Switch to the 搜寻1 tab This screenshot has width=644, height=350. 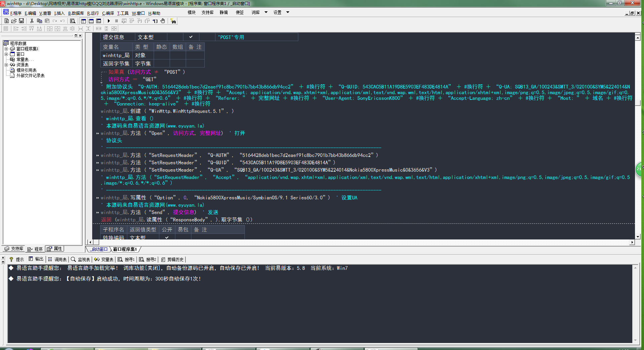pyautogui.click(x=126, y=259)
